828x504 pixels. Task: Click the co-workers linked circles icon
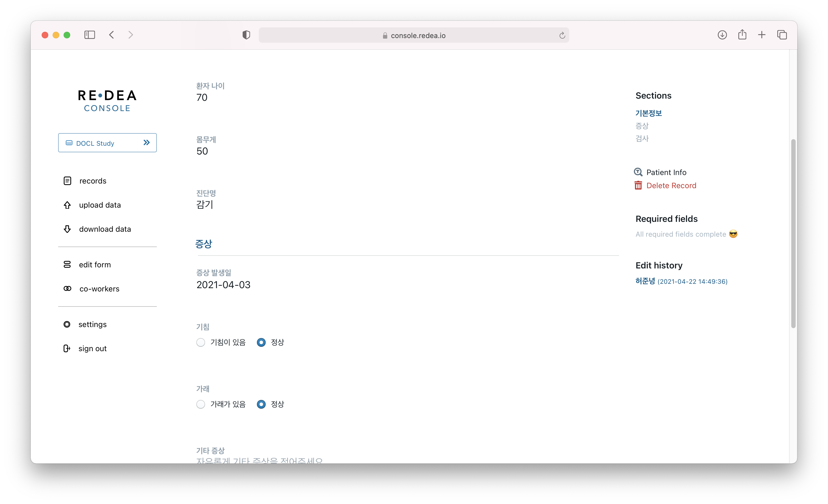click(67, 289)
